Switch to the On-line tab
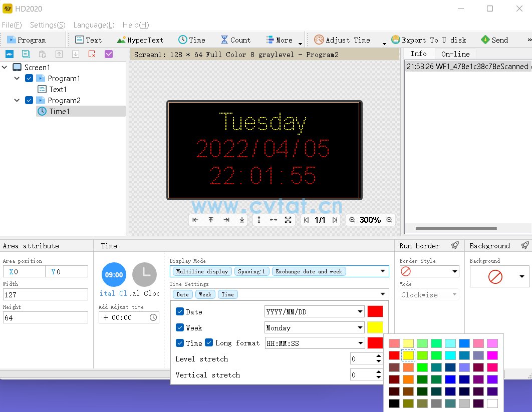Image resolution: width=532 pixels, height=412 pixels. (455, 54)
